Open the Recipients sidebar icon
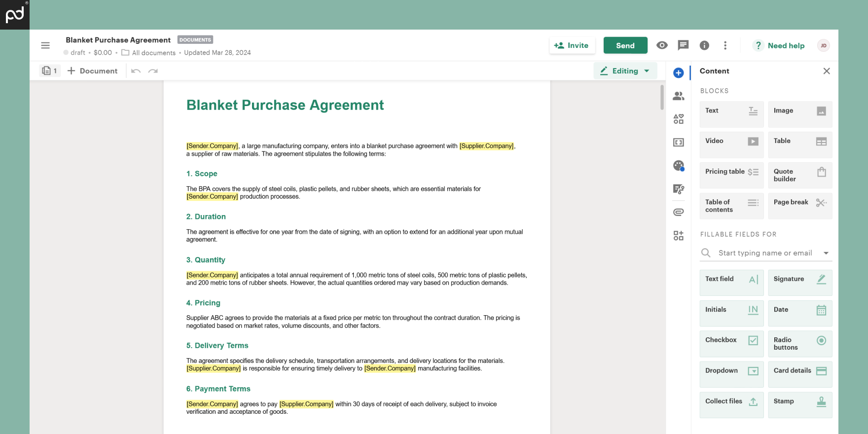Image resolution: width=868 pixels, height=434 pixels. [679, 96]
